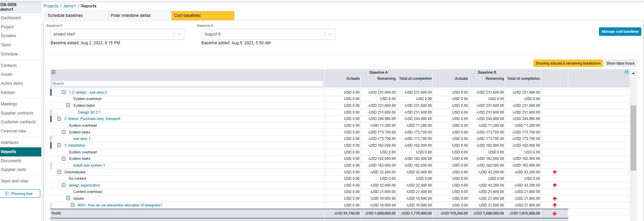
Task: Click red up arrow in design organization row
Action: (555, 185)
